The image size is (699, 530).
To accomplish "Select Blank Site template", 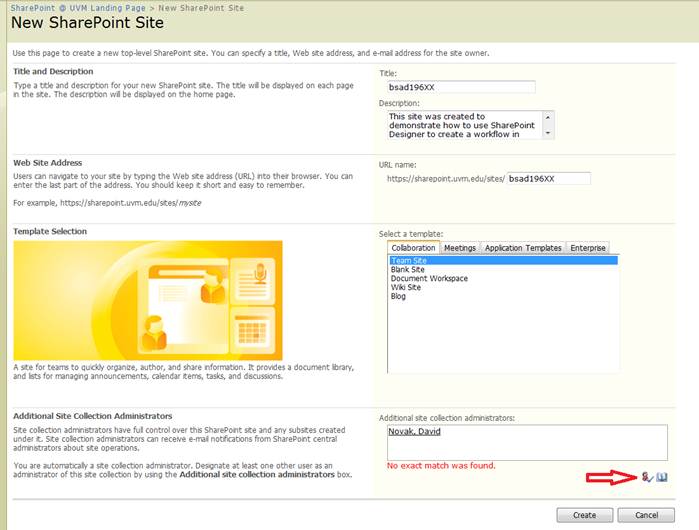I will (407, 270).
